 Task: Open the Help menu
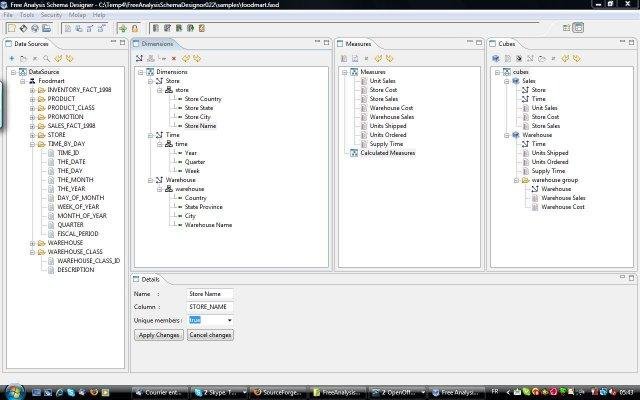click(99, 15)
